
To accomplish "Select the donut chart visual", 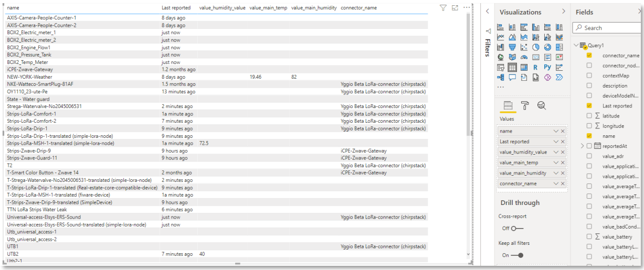I will coord(547,47).
